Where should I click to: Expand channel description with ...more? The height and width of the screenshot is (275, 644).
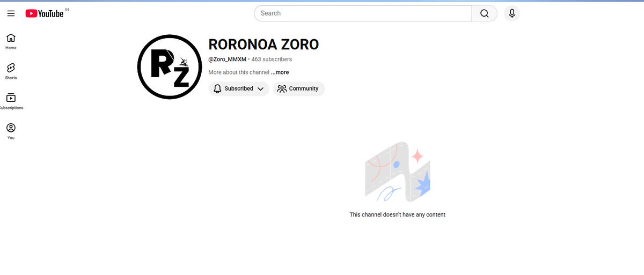(280, 72)
